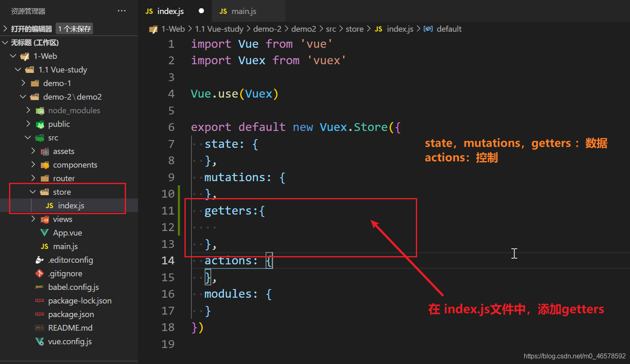Click the store breadcrumb
Screen dimensions: 630x364
coord(355,29)
